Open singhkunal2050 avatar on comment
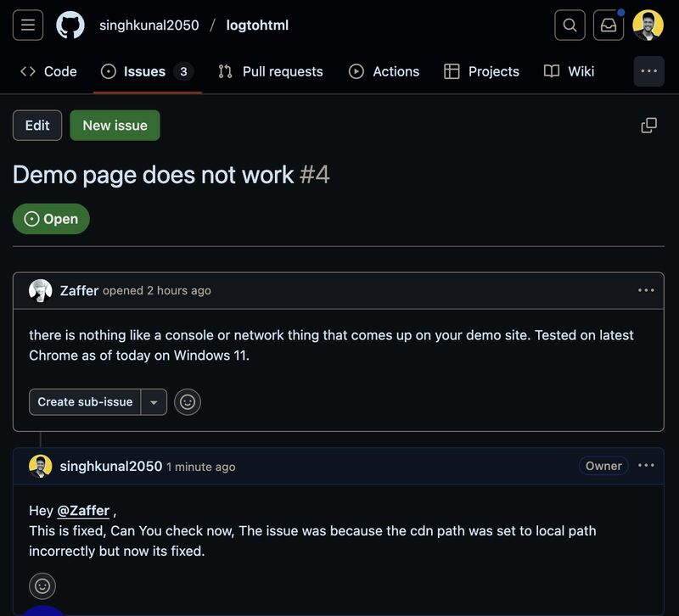 point(40,466)
